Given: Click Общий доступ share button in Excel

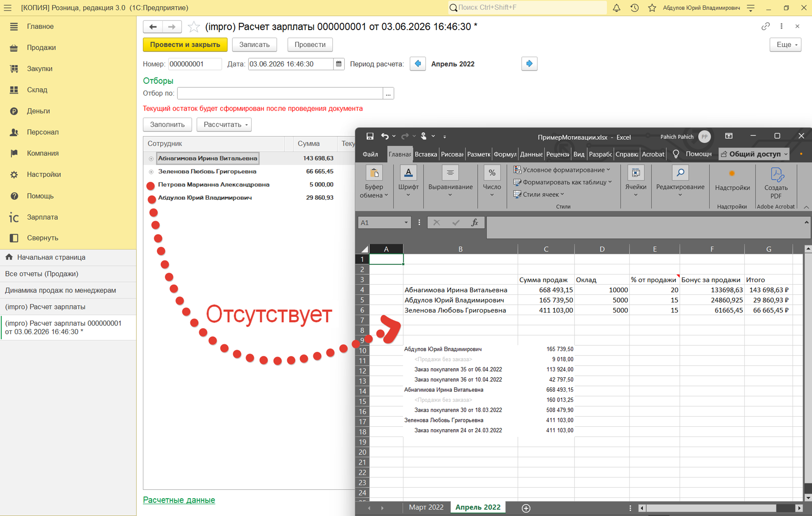Looking at the screenshot, I should [754, 154].
